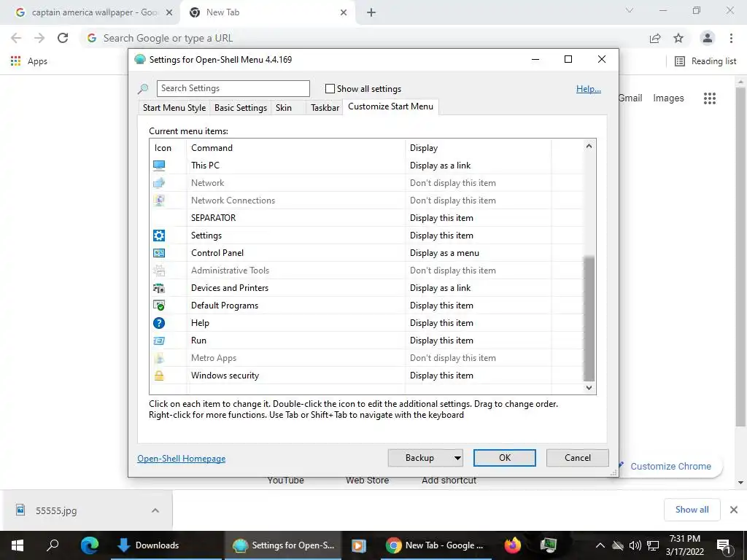Screen dimensions: 747x560
Task: Expand 55555.jpg download options chevron
Action: point(155,510)
